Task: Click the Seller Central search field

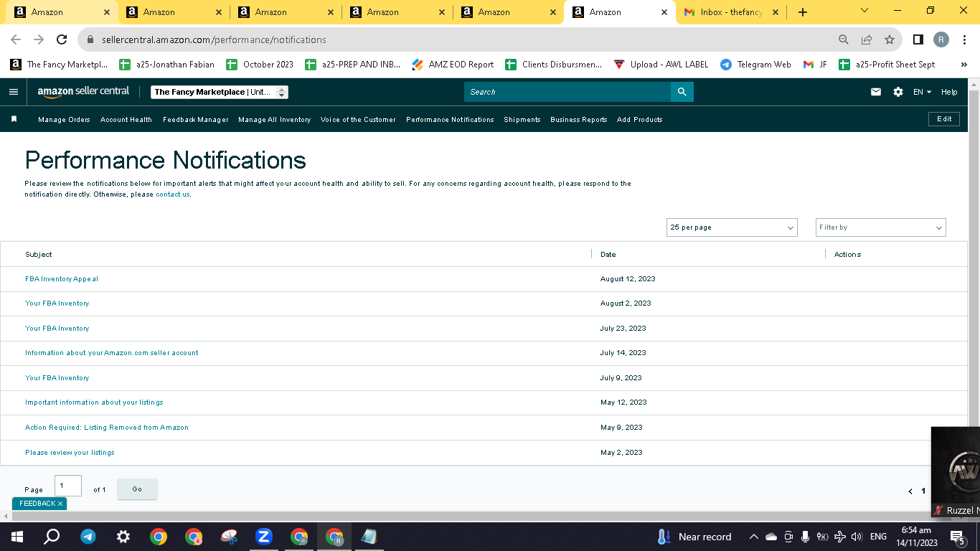Action: [567, 92]
